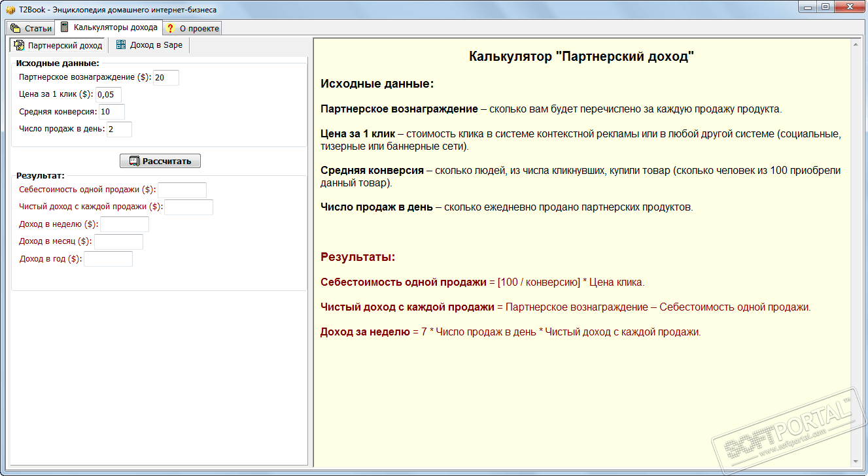Click the Доход в год result field
Image resolution: width=868 pixels, height=476 pixels.
109,258
